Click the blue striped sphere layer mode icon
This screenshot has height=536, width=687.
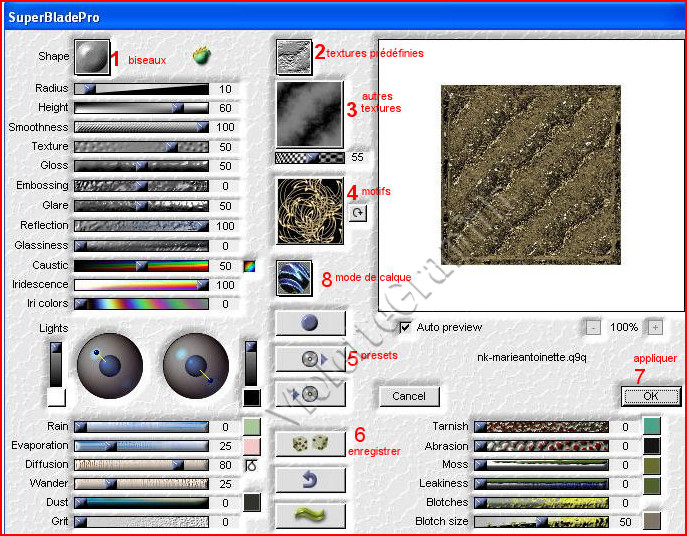click(x=294, y=278)
